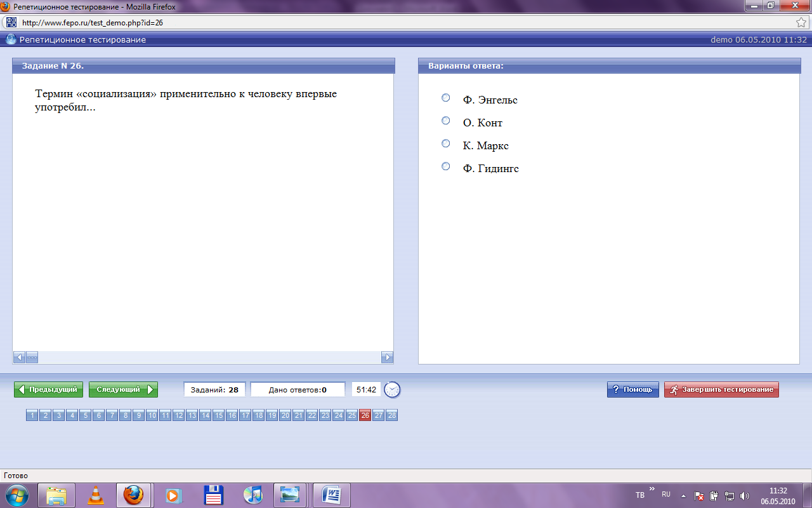
Task: Click horizontal scrollbar thumb in question panel
Action: click(x=32, y=358)
